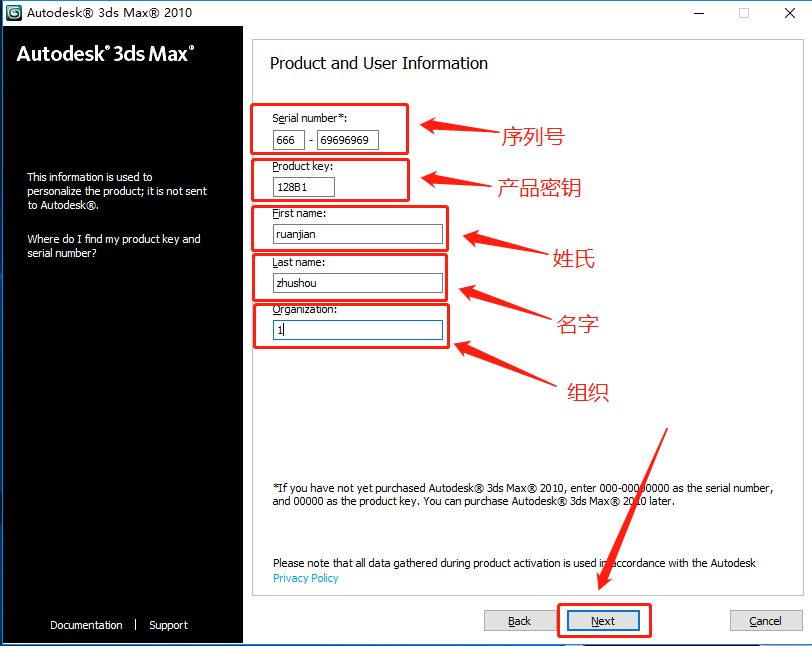The height and width of the screenshot is (646, 812).
Task: Click the Product key field containing 128B1
Action: click(x=303, y=187)
